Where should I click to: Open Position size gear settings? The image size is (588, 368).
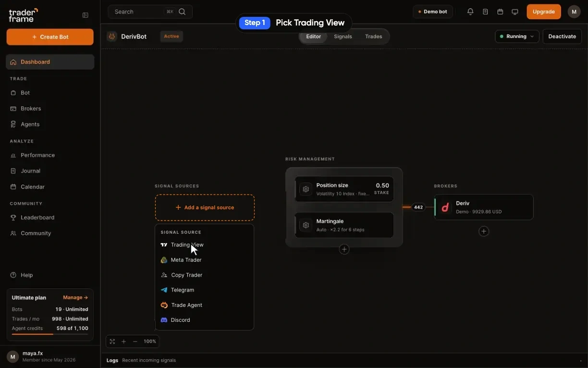point(306,189)
